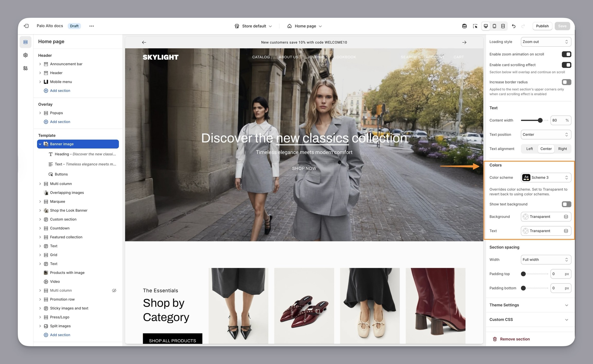Switch to mobile preview icon
The width and height of the screenshot is (593, 364).
(x=494, y=26)
